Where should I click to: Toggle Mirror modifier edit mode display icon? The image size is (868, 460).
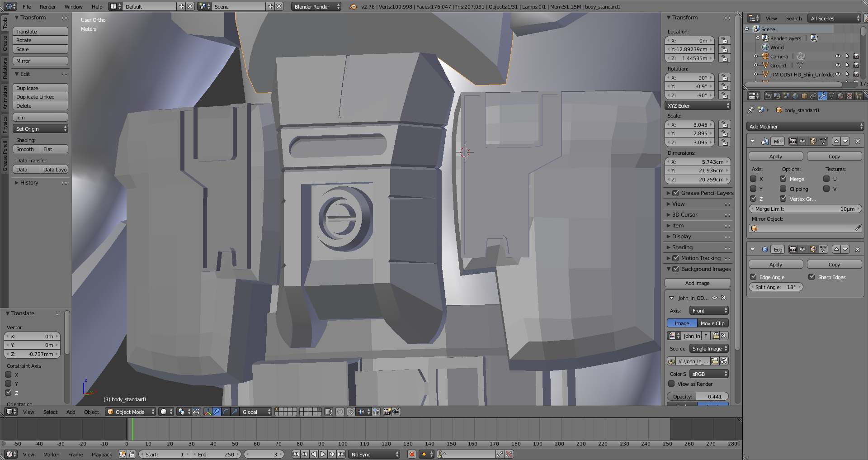tap(813, 141)
